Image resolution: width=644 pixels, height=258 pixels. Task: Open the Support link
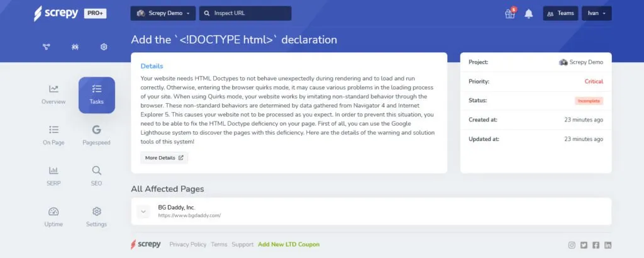242,244
